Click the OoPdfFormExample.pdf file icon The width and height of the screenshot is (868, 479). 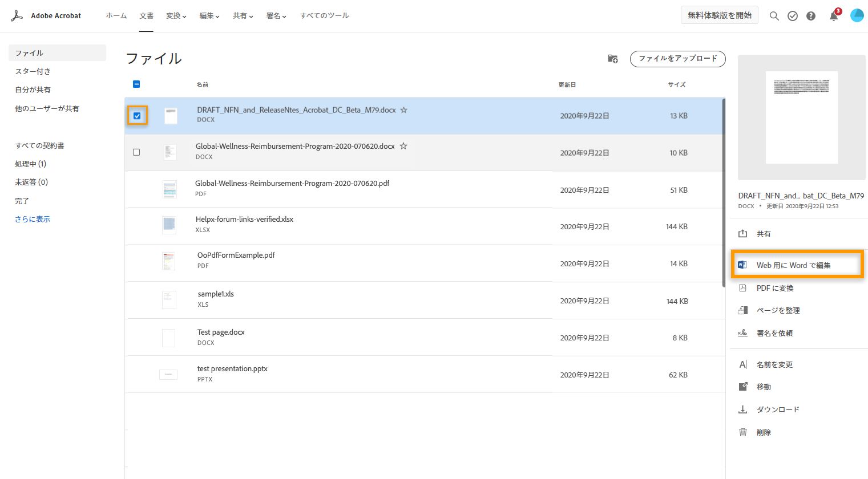pos(168,261)
